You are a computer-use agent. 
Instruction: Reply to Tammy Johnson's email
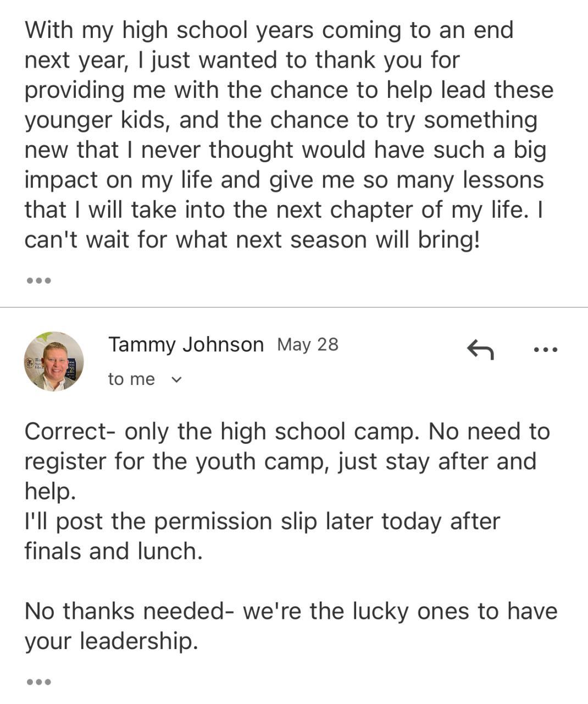(x=480, y=349)
